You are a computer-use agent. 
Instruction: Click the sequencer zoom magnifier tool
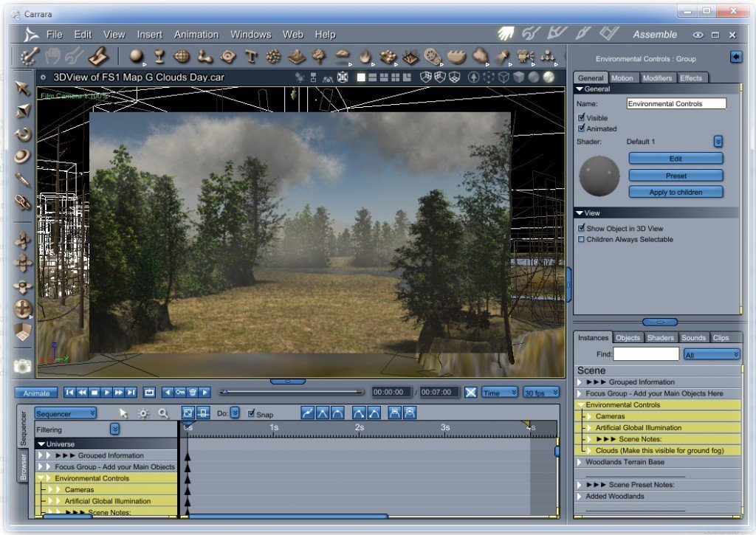[x=163, y=413]
